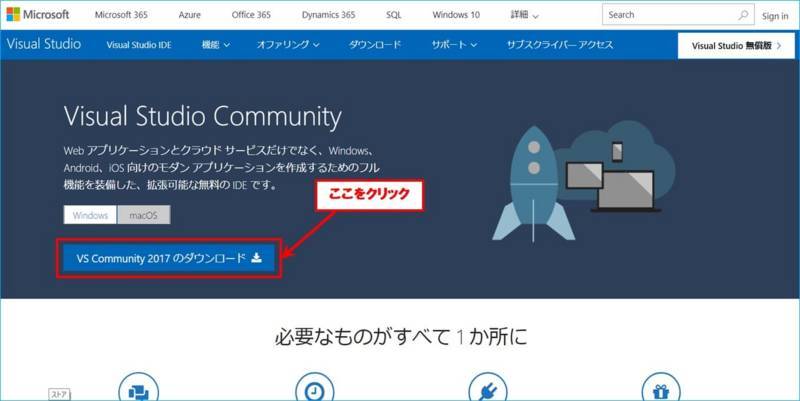The image size is (800, 401).
Task: Click the plug circle icon
Action: tap(488, 389)
